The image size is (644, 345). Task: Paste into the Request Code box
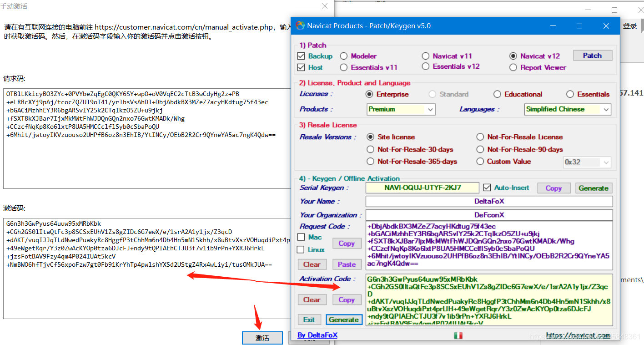[347, 264]
